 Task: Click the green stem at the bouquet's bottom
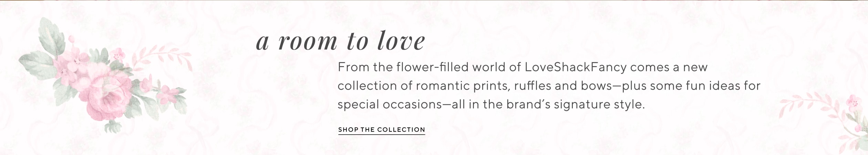(112, 127)
